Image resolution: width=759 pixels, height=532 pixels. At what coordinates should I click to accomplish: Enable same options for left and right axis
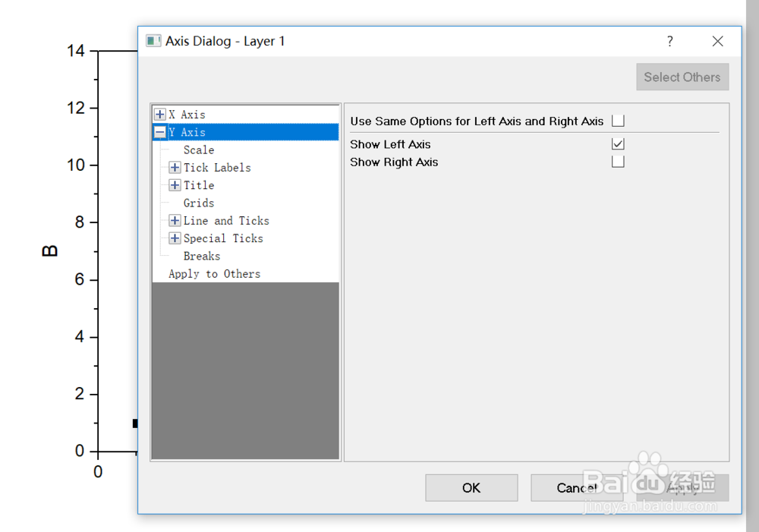point(618,121)
